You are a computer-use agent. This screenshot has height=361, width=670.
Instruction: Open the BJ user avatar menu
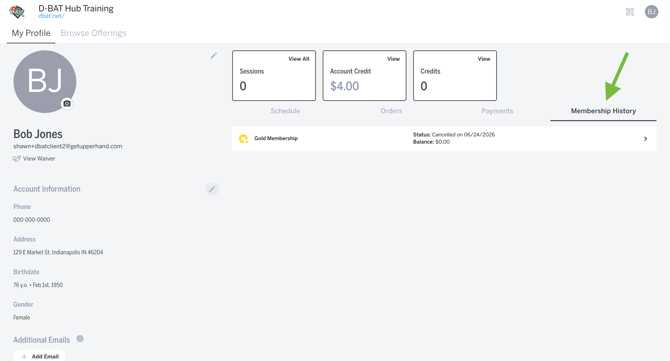point(651,12)
